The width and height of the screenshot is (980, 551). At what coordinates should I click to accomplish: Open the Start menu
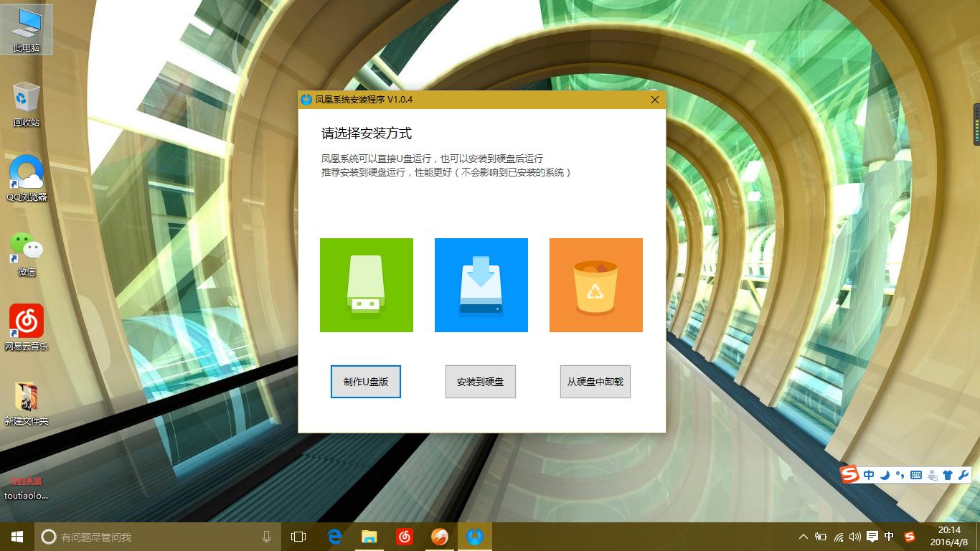click(15, 536)
